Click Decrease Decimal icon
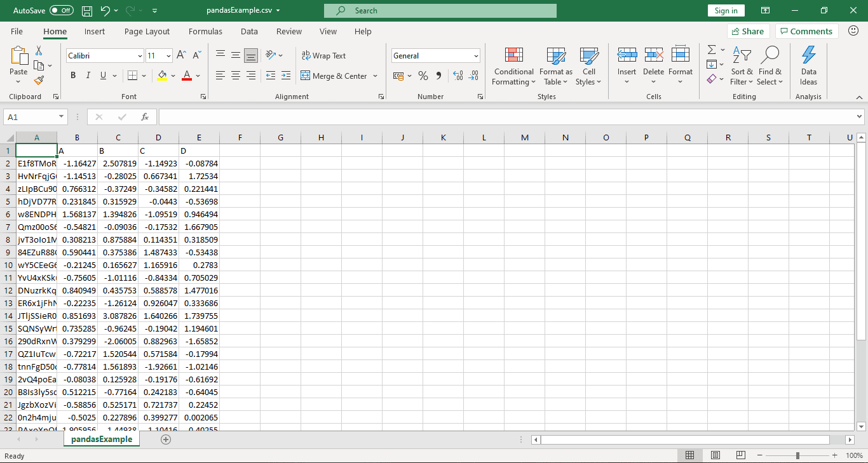Viewport: 868px width, 463px height. pyautogui.click(x=473, y=76)
